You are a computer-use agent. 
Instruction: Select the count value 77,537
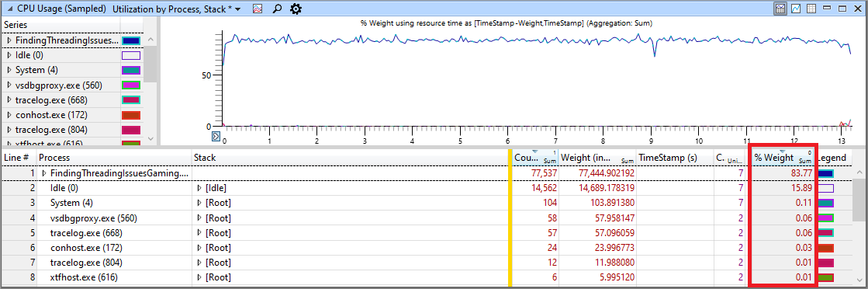pyautogui.click(x=544, y=173)
